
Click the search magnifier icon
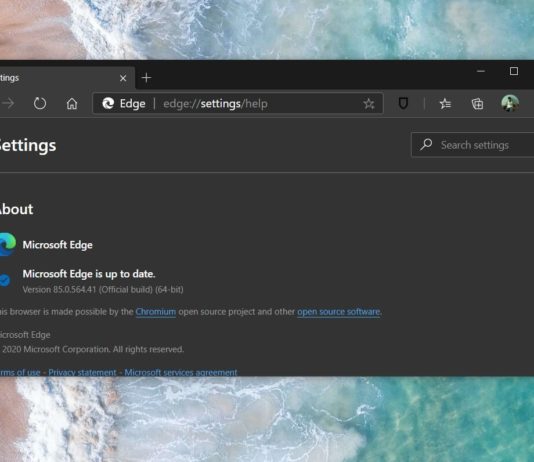point(426,145)
